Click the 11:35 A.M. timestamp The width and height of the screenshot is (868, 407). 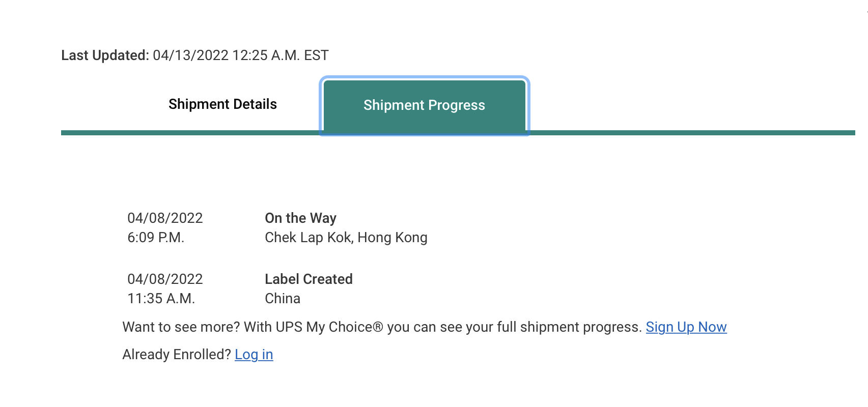161,299
